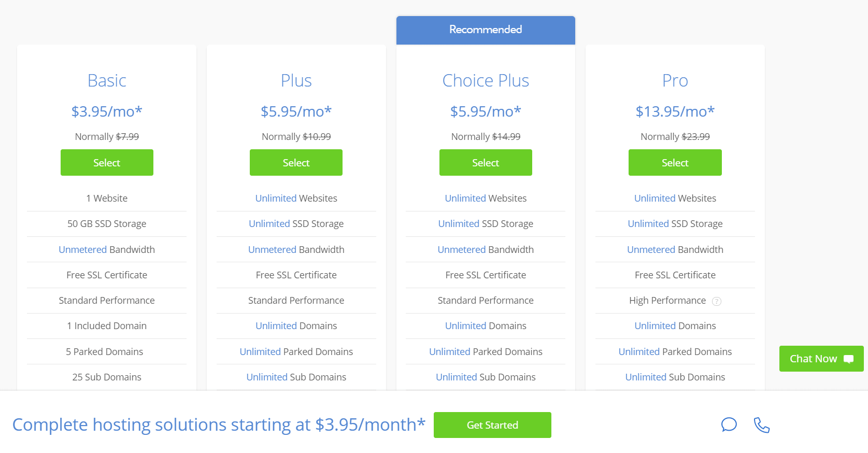Click the Get Started button
The height and width of the screenshot is (453, 868).
click(x=492, y=425)
